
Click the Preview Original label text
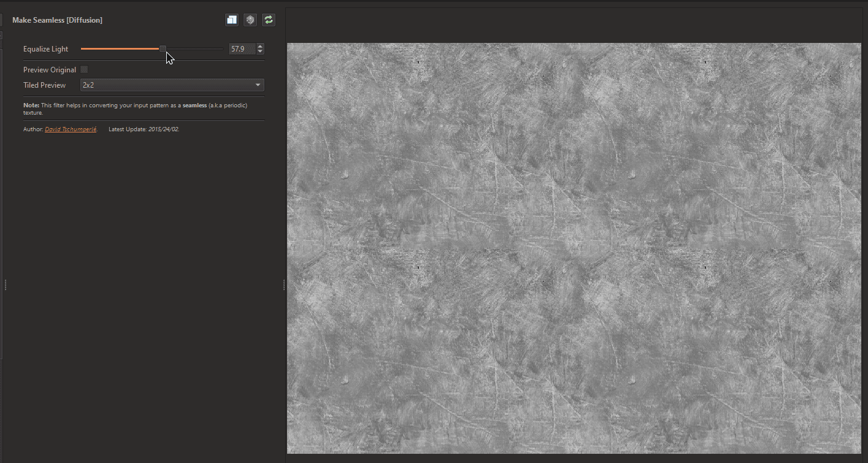50,70
